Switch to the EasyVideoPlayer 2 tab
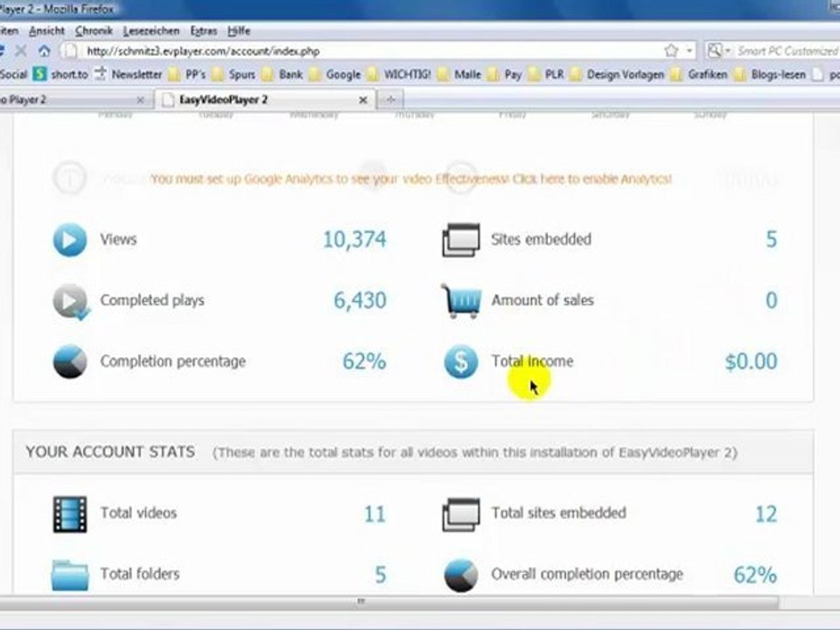The width and height of the screenshot is (840, 630). point(264,100)
